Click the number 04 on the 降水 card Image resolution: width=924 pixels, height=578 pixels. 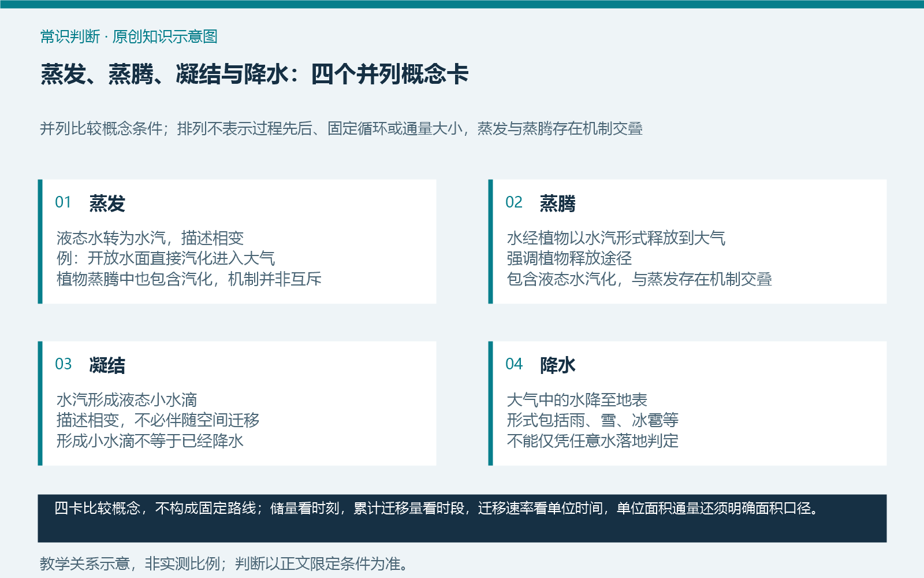(513, 364)
